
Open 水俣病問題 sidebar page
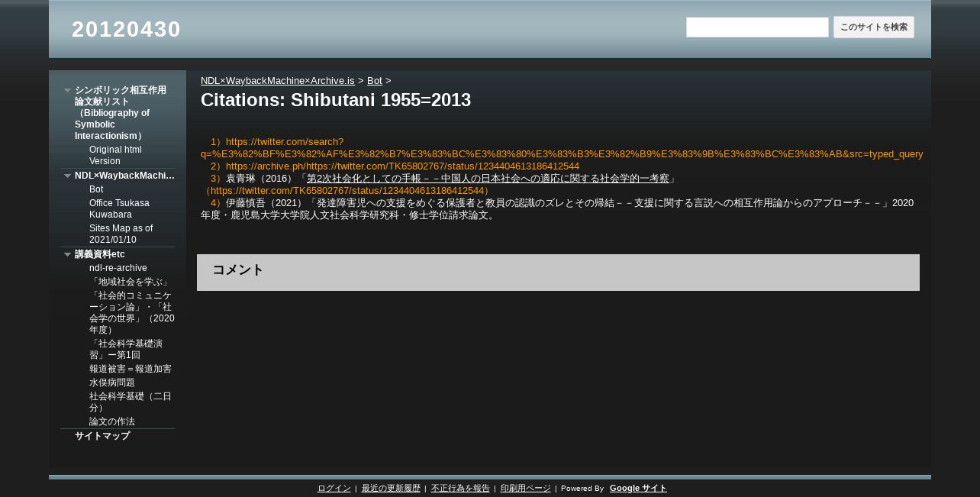(x=112, y=382)
